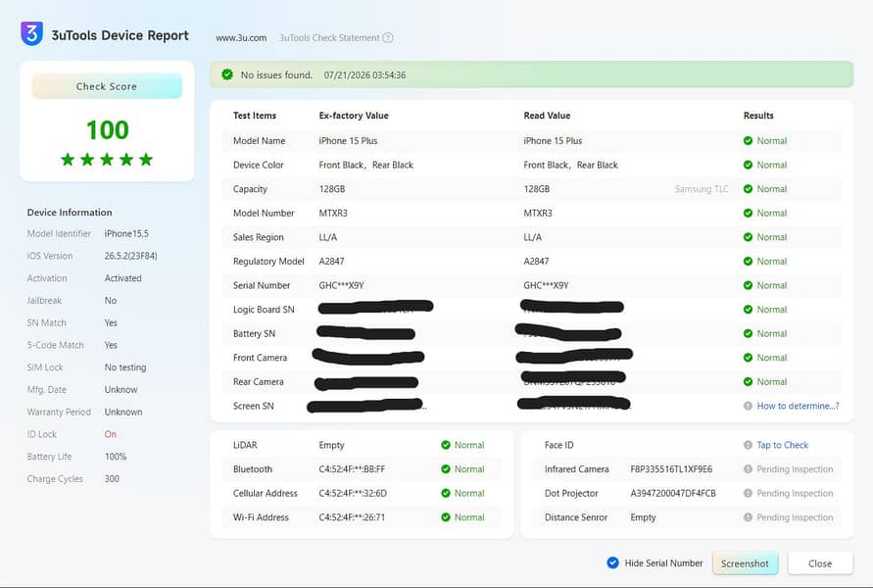Click the Normal check icon for Cellular Address
This screenshot has height=588, width=873.
pos(446,493)
